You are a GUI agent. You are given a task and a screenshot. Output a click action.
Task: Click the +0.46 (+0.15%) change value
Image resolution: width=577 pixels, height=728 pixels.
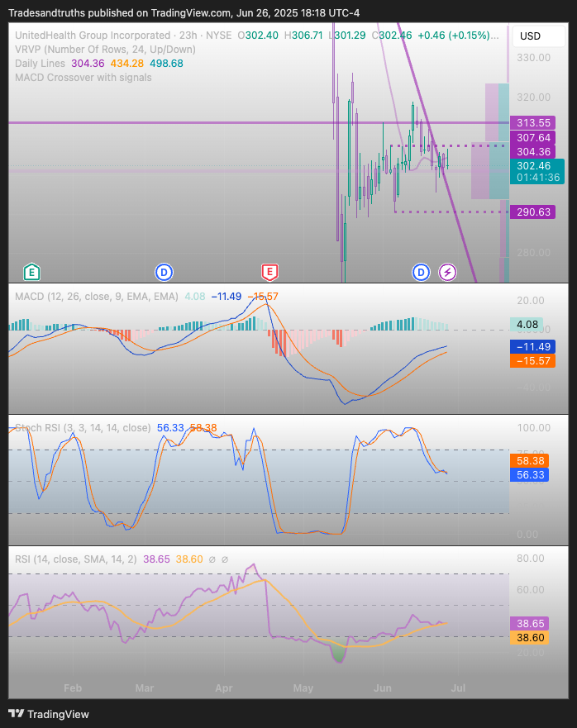click(454, 36)
